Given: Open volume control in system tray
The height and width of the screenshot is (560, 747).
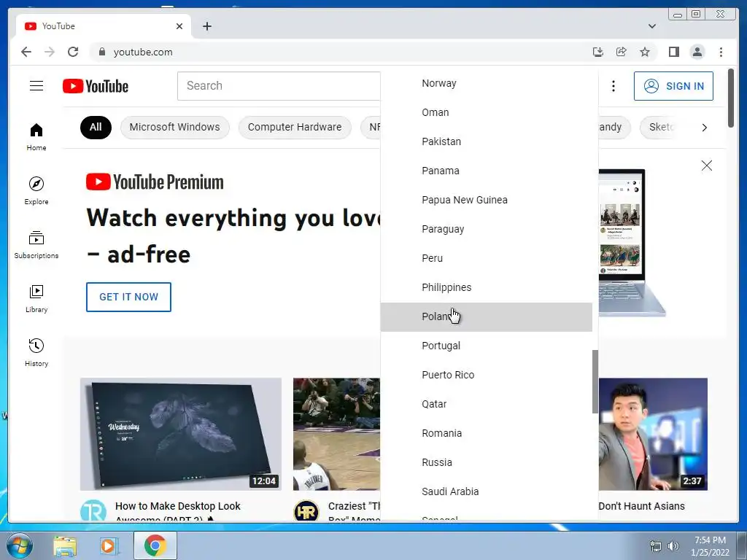Looking at the screenshot, I should 673,546.
